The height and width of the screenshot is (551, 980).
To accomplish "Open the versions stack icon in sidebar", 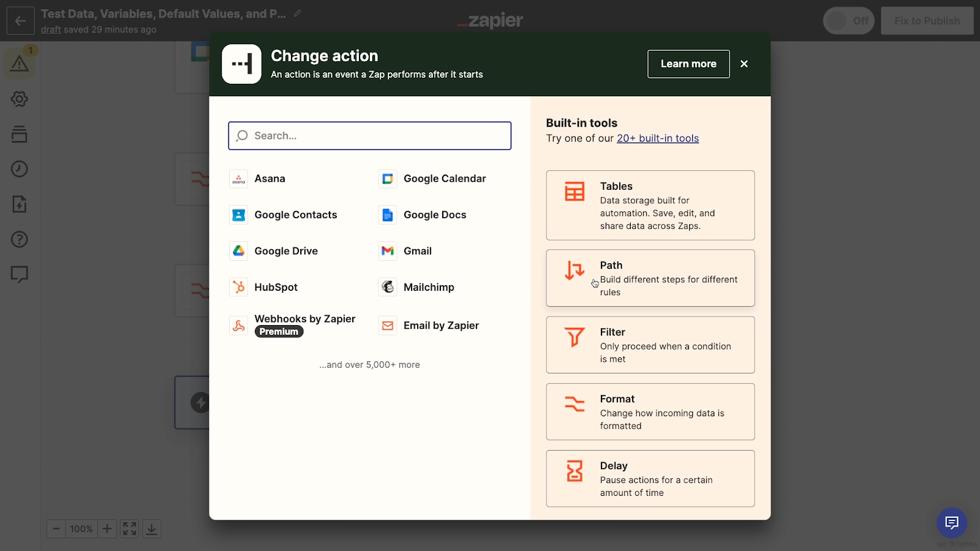I will [20, 134].
